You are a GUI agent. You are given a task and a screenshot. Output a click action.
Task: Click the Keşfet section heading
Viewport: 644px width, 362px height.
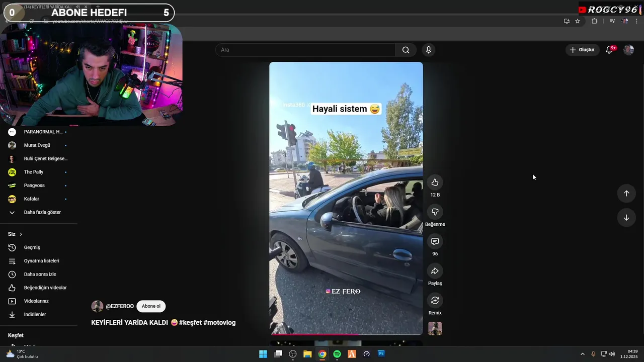(16, 335)
